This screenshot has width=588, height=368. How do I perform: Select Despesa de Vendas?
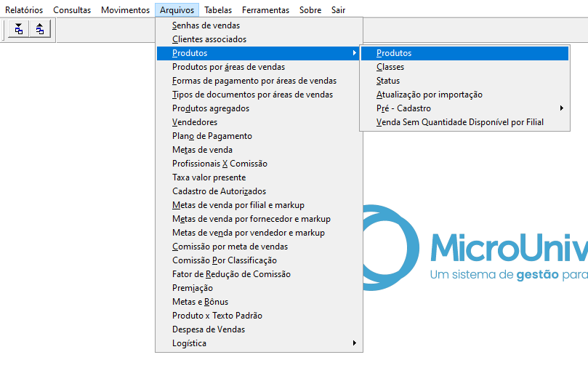pyautogui.click(x=209, y=329)
